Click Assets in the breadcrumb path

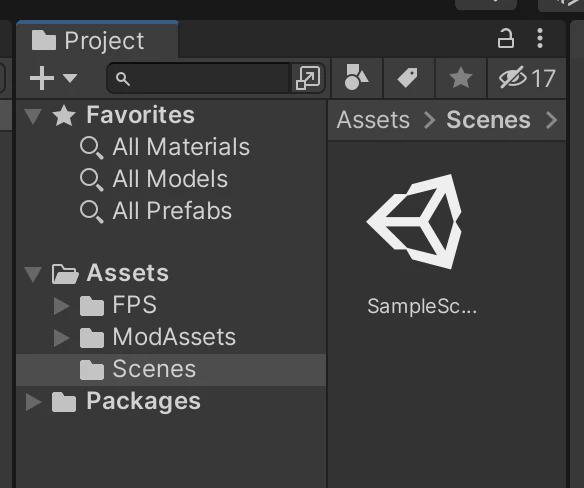coord(373,120)
